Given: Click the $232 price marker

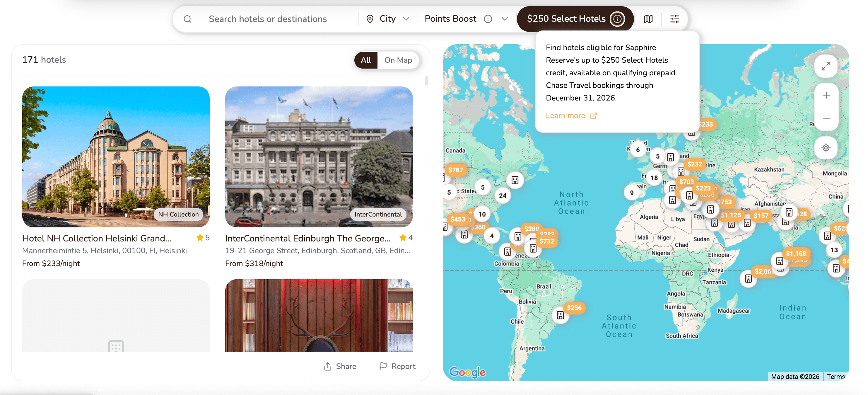Looking at the screenshot, I should coord(694,164).
